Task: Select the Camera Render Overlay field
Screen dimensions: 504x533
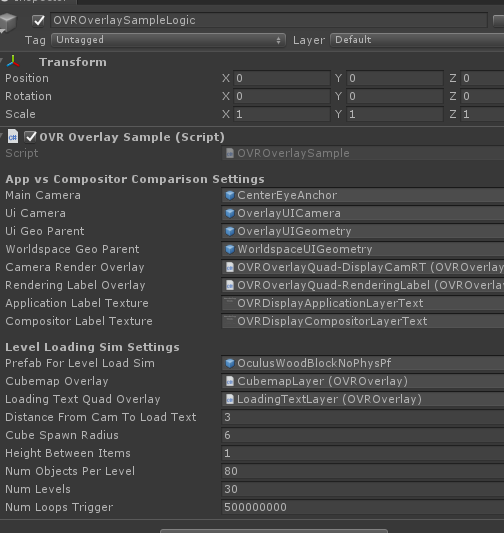Action: point(363,267)
